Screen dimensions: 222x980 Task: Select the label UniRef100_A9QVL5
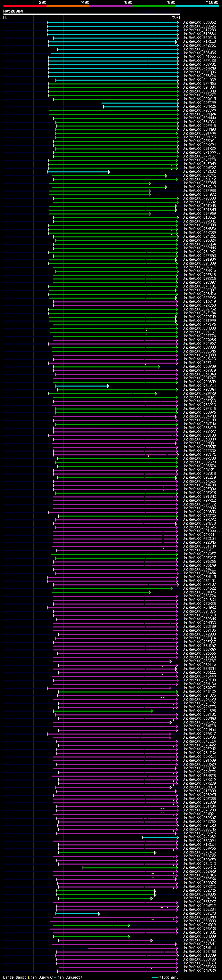click(199, 99)
